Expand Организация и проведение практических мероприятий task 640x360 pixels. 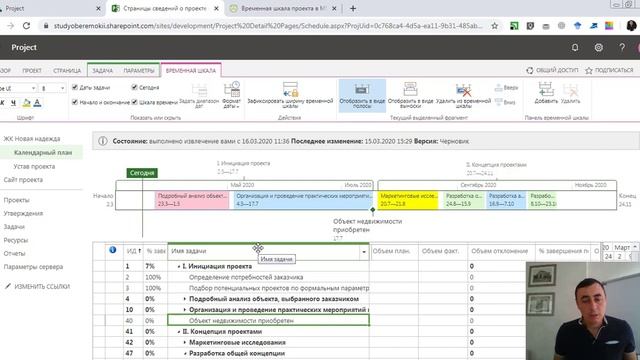pyautogui.click(x=184, y=310)
